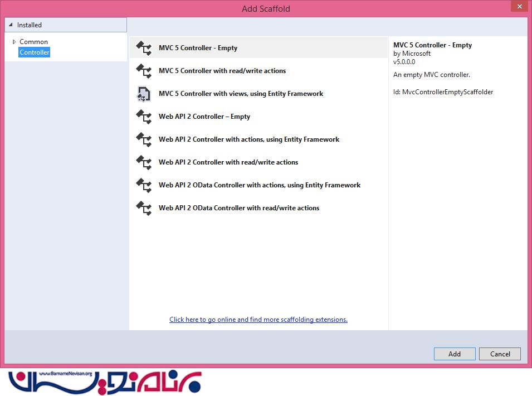Click icon for Web API 2 OData Controller with read/write actions

coord(144,208)
